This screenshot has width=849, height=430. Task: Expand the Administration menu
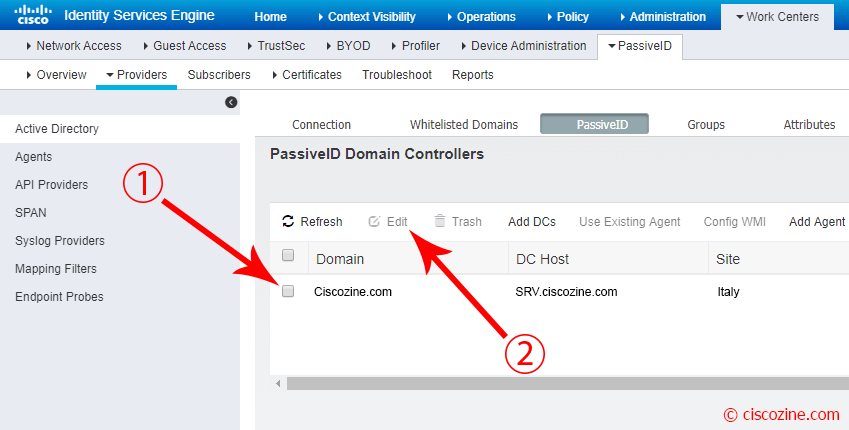click(663, 17)
